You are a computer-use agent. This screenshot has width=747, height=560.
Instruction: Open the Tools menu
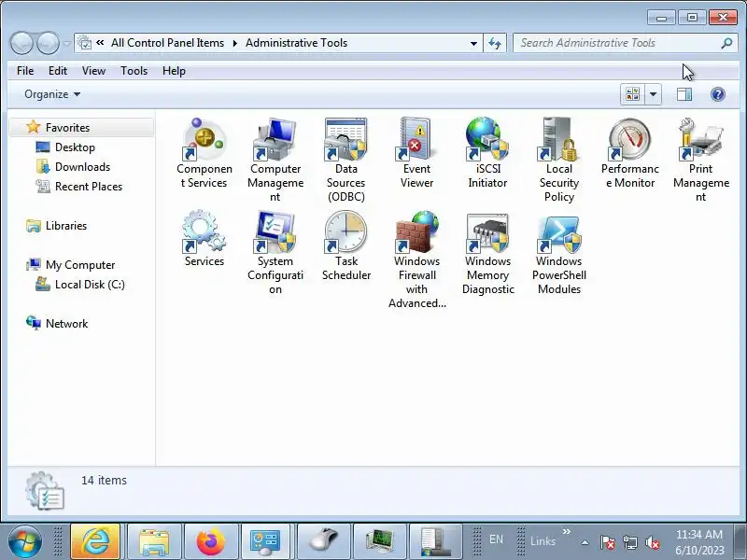(x=134, y=71)
